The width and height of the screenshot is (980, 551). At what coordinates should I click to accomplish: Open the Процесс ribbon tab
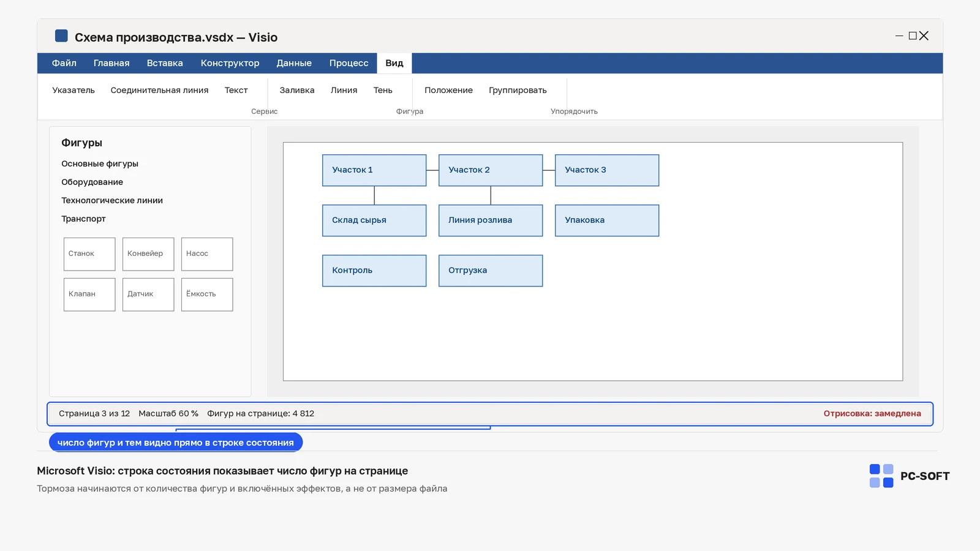349,63
